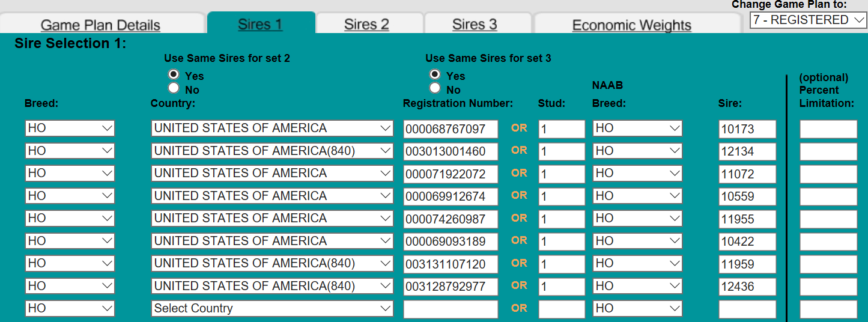Screen dimensions: 868x322
Task: Open NAAB Breed dropdown in first row
Action: pos(637,128)
